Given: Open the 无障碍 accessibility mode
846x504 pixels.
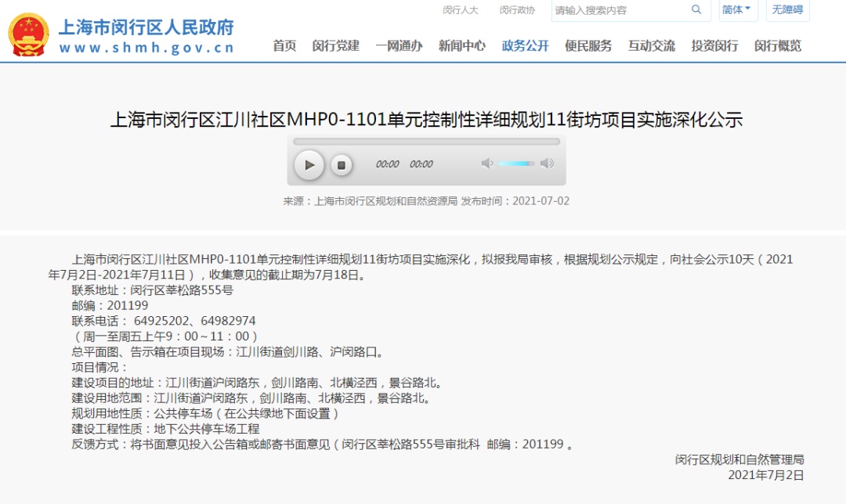Looking at the screenshot, I should (787, 9).
